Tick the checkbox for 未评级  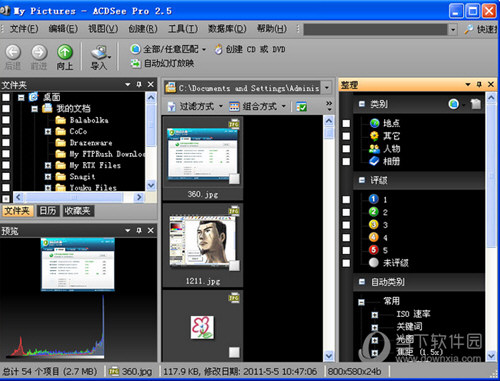point(346,263)
